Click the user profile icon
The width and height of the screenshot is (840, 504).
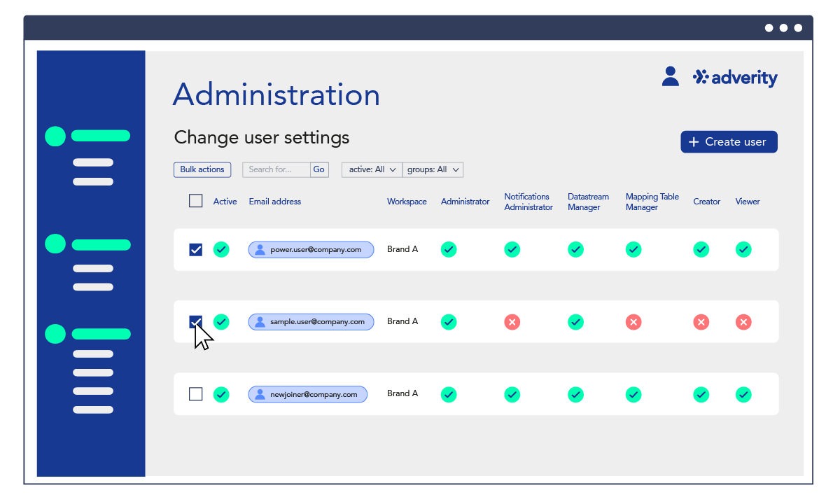[671, 76]
